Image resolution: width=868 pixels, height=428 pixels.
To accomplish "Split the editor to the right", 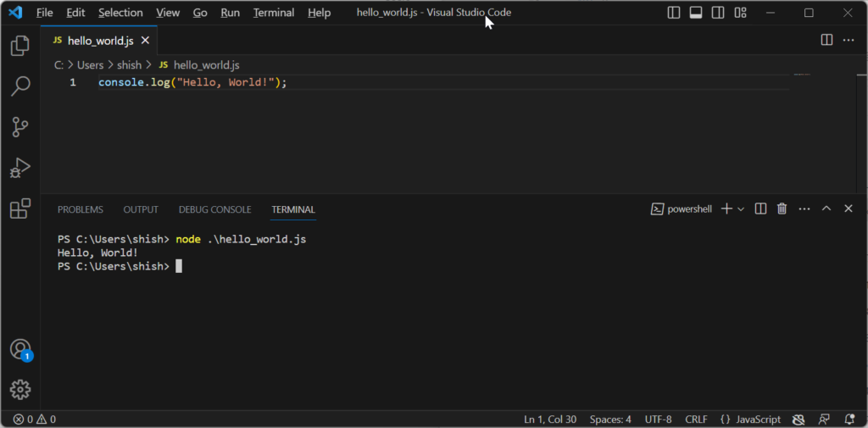I will pos(826,40).
